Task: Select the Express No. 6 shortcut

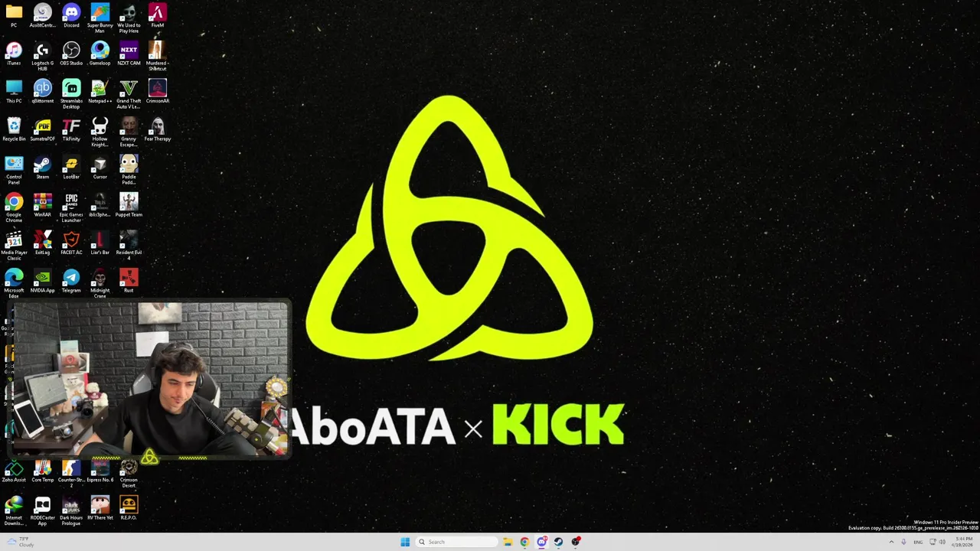Action: click(x=100, y=471)
